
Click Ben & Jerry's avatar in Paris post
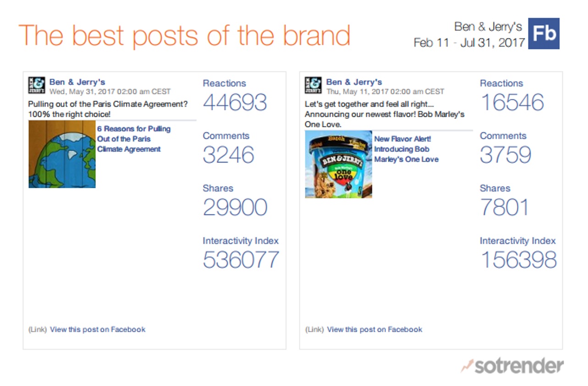(x=37, y=85)
